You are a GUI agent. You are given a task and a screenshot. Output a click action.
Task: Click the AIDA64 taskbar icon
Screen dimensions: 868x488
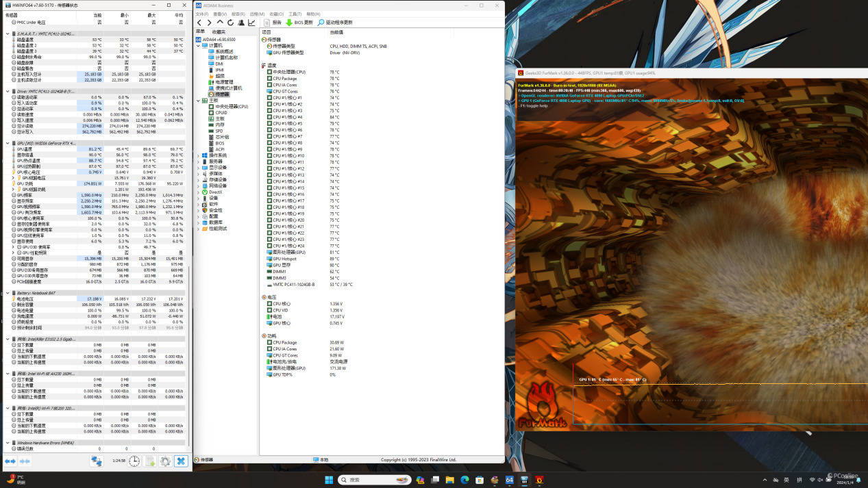coord(510,480)
